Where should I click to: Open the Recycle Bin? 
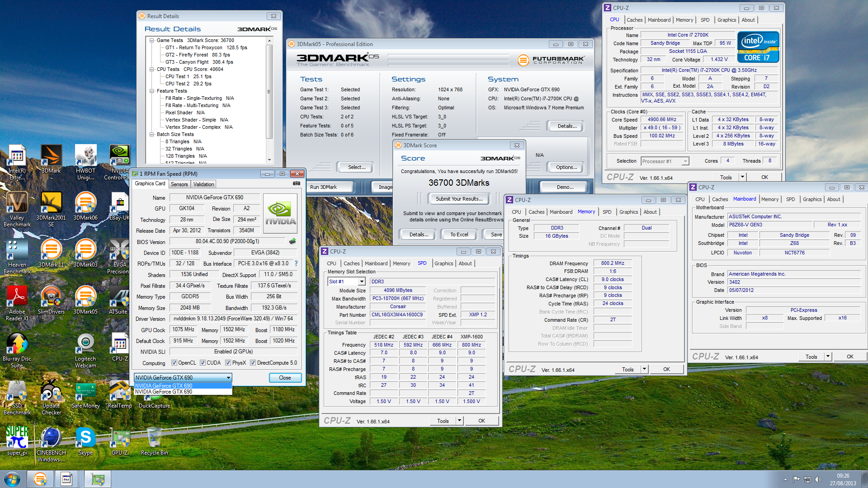pos(154,441)
